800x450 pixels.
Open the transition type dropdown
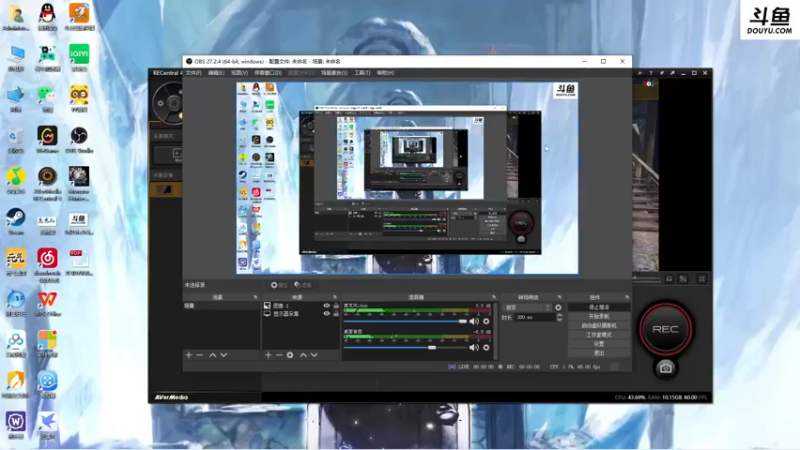[x=527, y=307]
